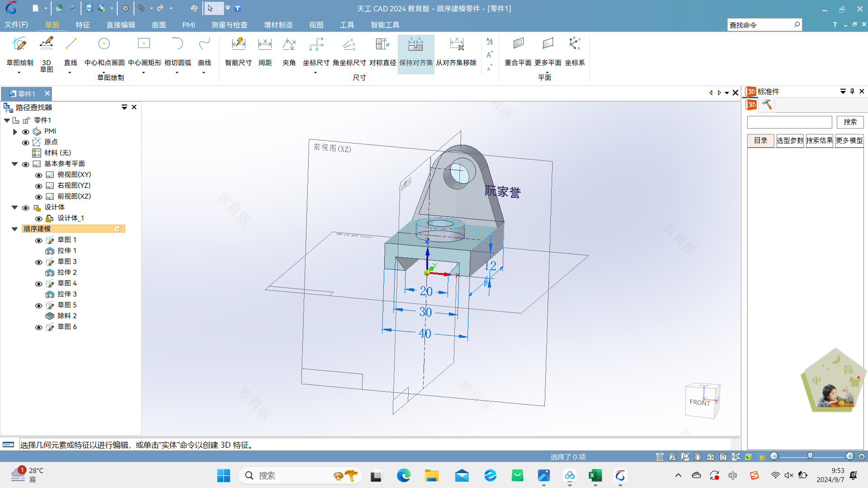Open the 路径查找器 panel options dropdown
The width and height of the screenshot is (868, 488).
pyautogui.click(x=124, y=107)
